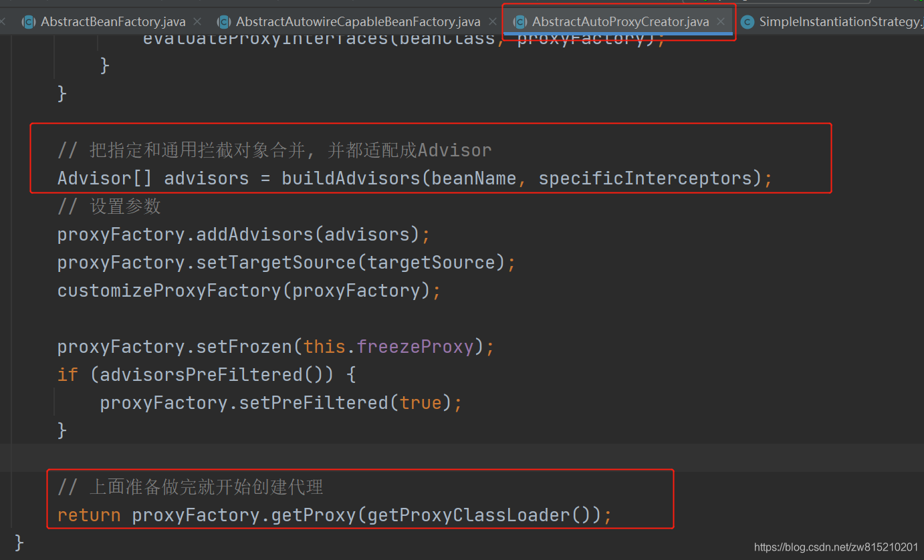Close the AbstractAutoProxyCreator.java tab

click(721, 22)
